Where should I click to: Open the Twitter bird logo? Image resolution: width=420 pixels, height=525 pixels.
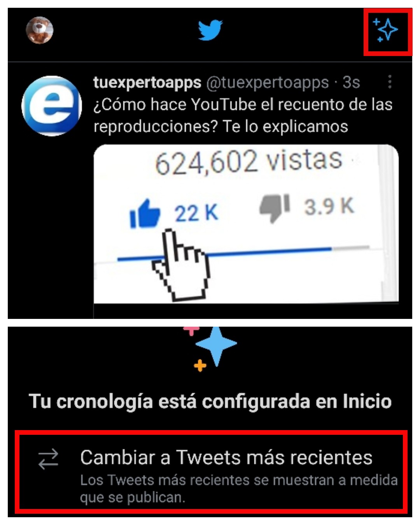210,30
